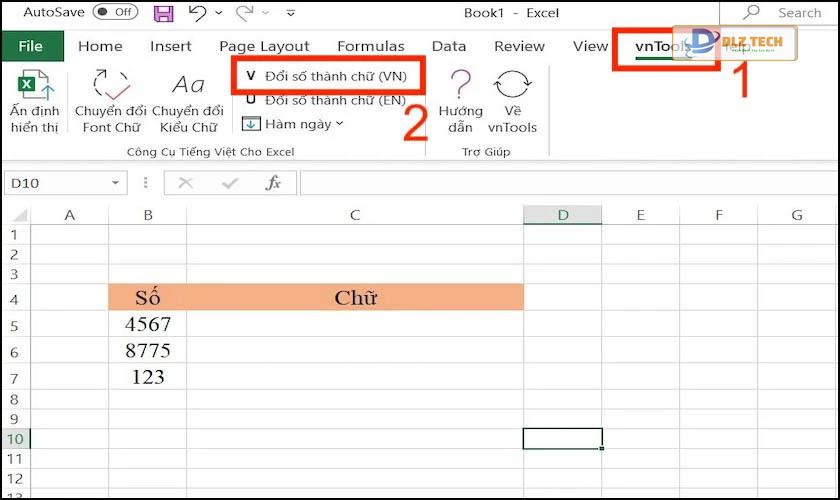
Task: Select row 10 header
Action: coord(16,439)
